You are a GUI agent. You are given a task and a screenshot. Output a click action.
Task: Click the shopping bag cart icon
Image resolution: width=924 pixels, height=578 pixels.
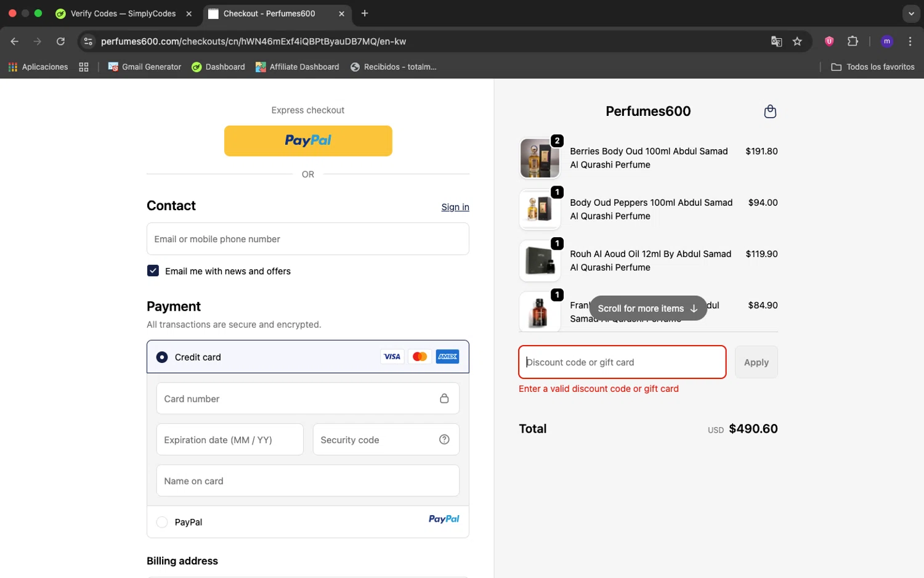[770, 112]
